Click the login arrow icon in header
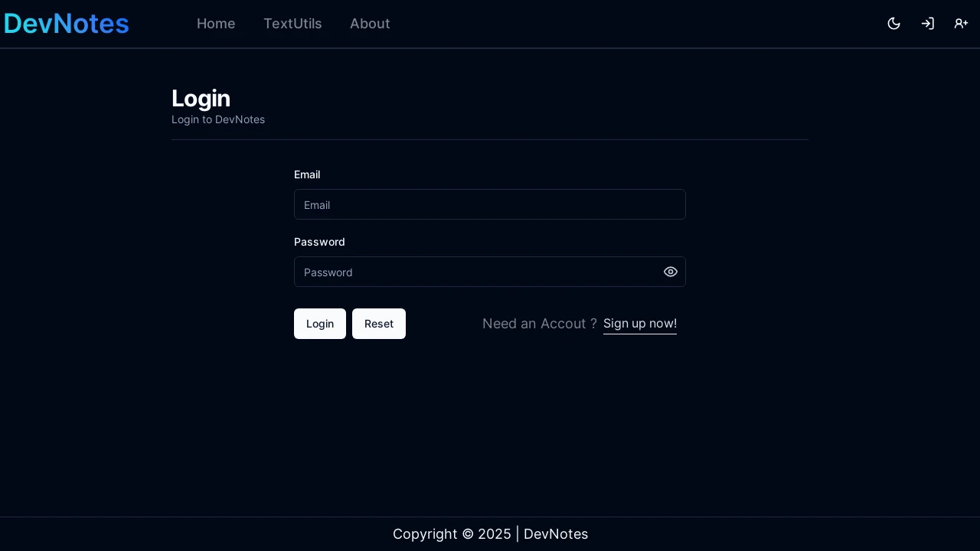This screenshot has height=551, width=980. point(927,24)
